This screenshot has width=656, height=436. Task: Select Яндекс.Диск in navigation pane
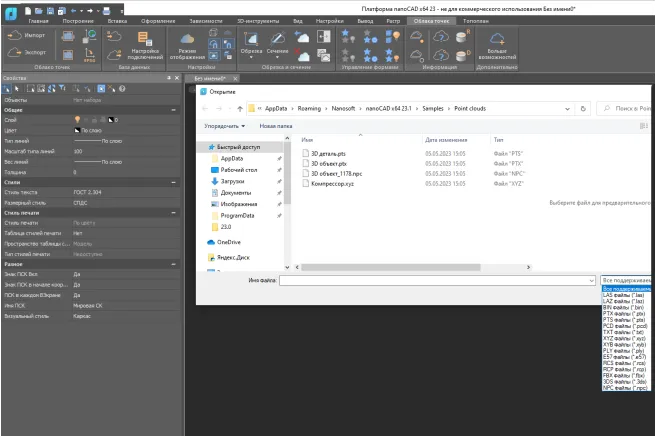pyautogui.click(x=228, y=258)
